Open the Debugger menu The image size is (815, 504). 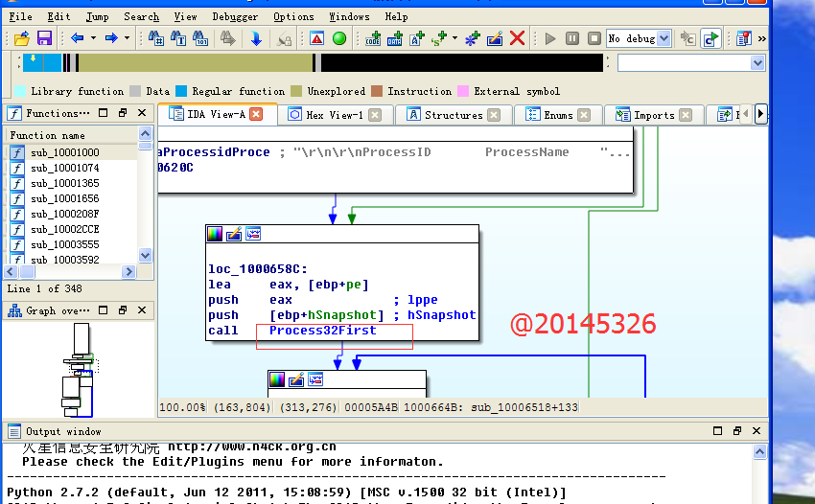(x=235, y=16)
